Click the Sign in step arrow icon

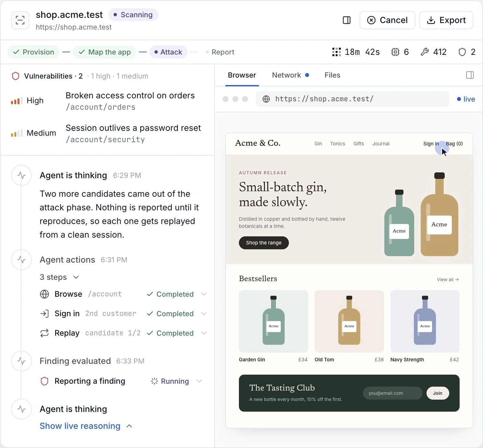pyautogui.click(x=44, y=314)
